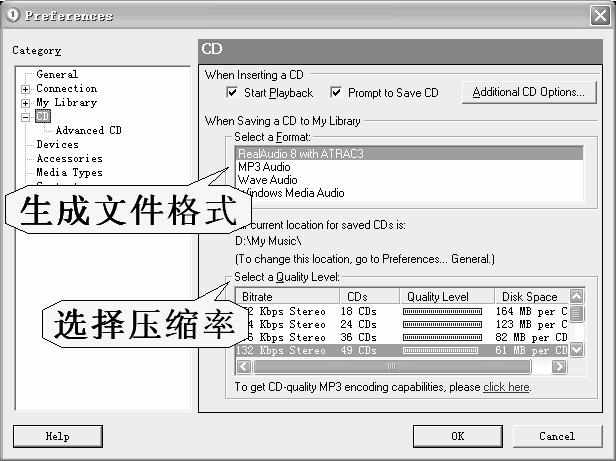Click quality level bar of the 36 CDs row

coord(442,338)
